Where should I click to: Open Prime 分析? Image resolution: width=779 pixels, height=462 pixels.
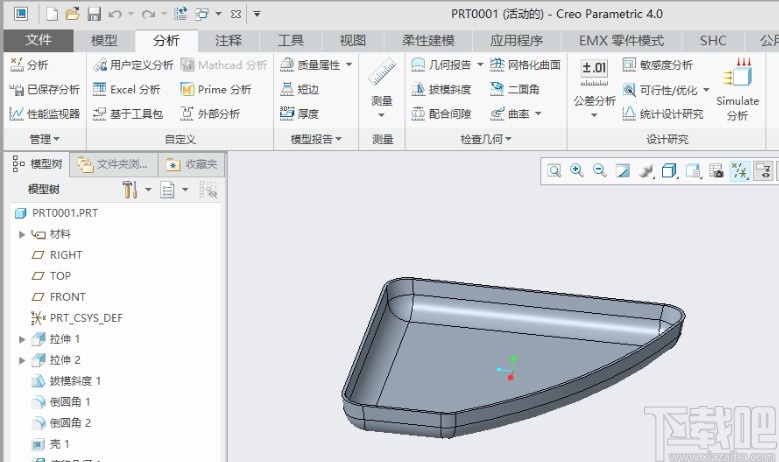tap(216, 89)
